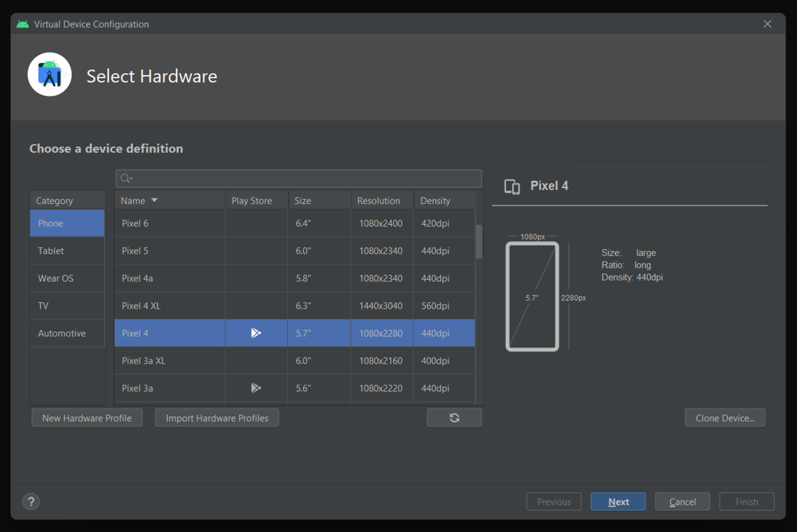797x532 pixels.
Task: Click the Finish button
Action: (x=747, y=502)
